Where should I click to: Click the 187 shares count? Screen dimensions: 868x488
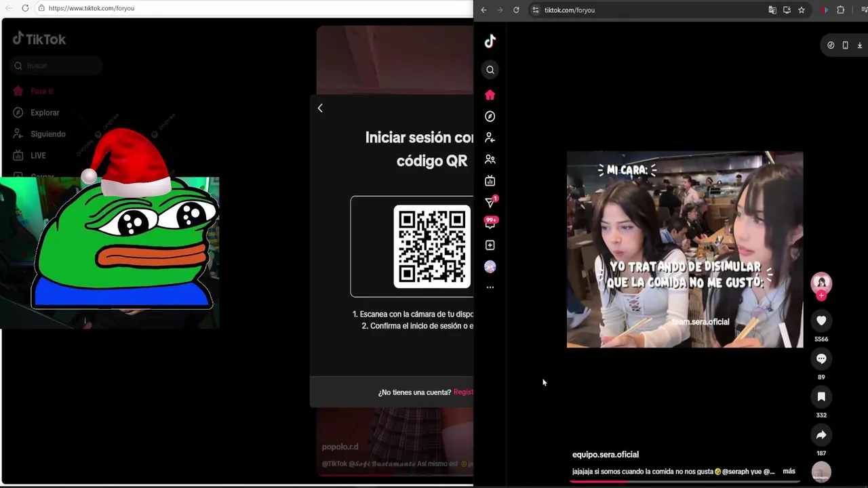[821, 453]
